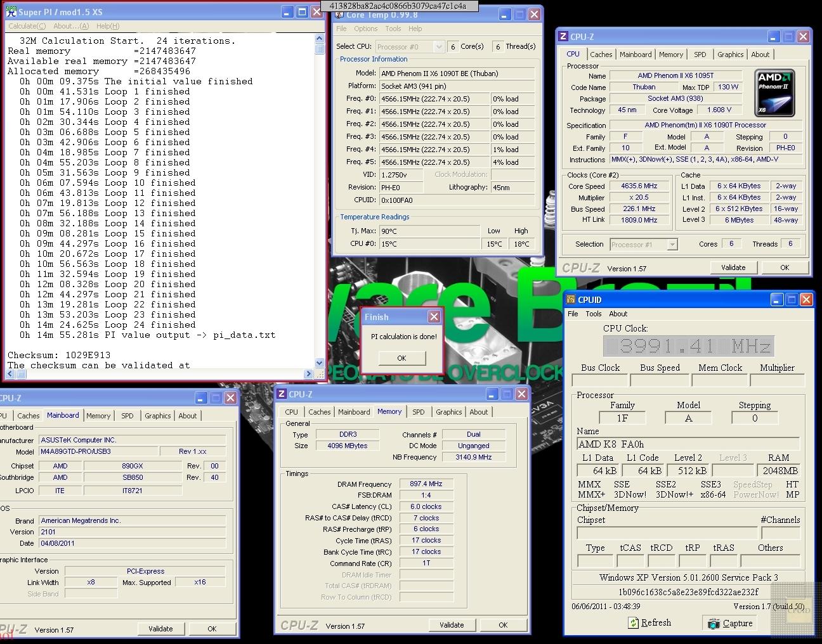Switch to Caches tab in Mainboard CPU-Z window
The width and height of the screenshot is (822, 644).
(29, 416)
